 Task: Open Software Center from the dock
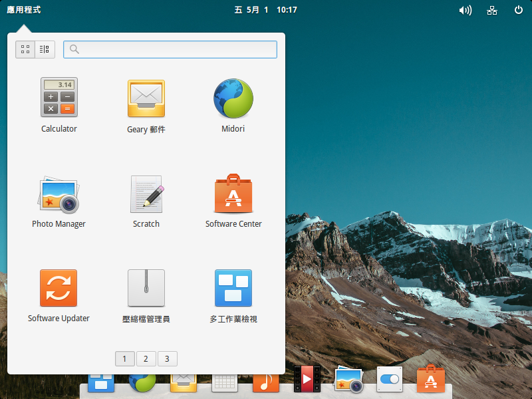tap(431, 378)
